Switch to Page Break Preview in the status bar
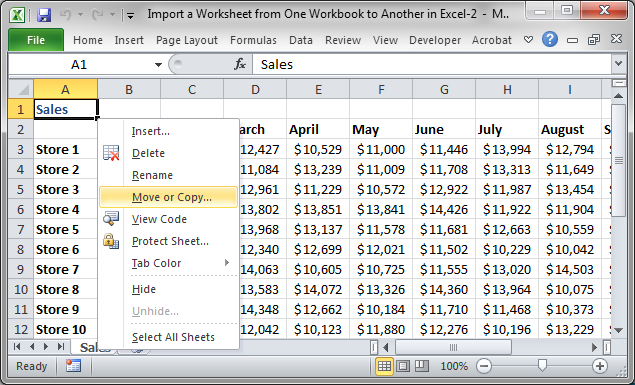635x385 pixels. click(422, 366)
